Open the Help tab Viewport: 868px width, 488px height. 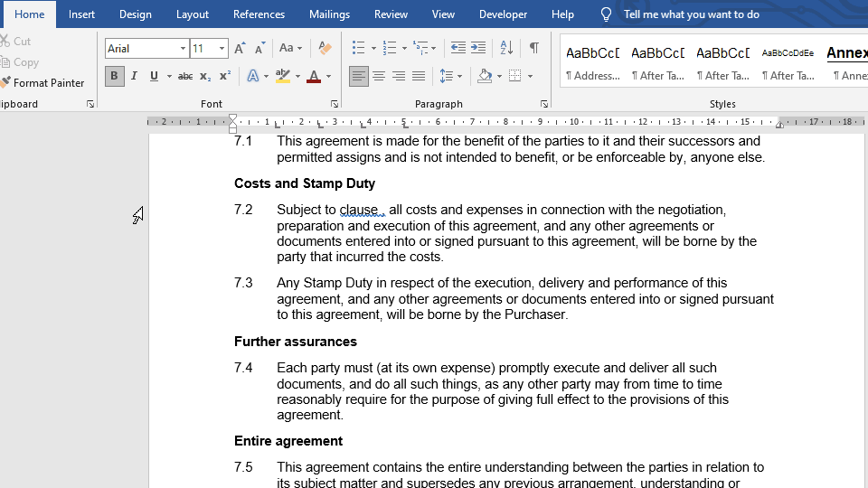click(x=562, y=14)
